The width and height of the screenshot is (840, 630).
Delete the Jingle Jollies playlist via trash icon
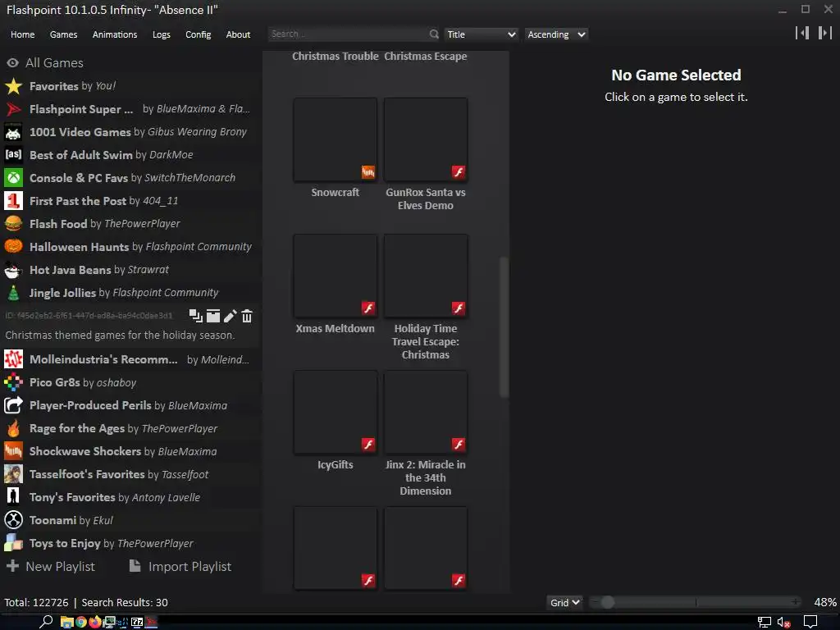coord(247,316)
